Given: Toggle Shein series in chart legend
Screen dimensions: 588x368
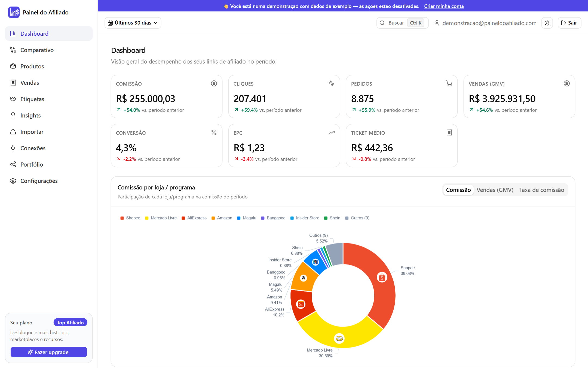Looking at the screenshot, I should 332,218.
